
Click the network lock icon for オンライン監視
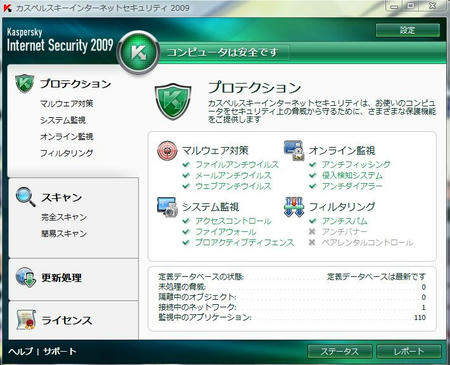coord(294,150)
